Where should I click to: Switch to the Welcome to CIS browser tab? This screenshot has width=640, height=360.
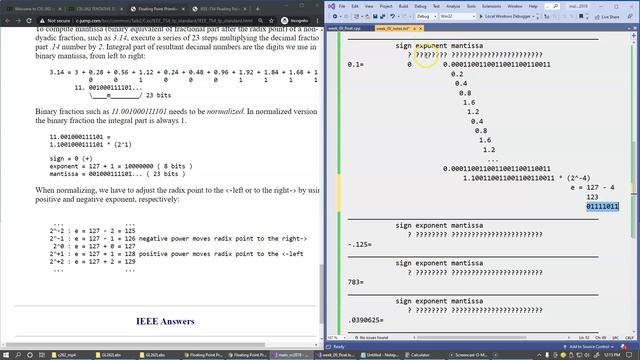coord(34,9)
